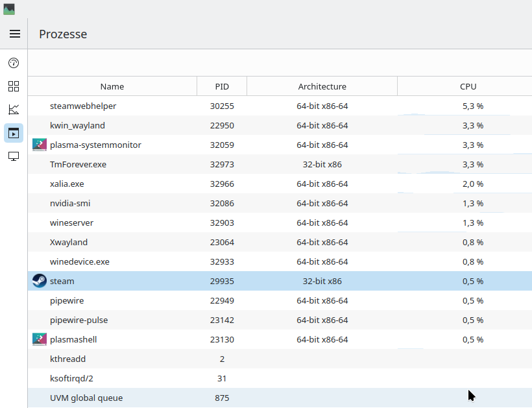This screenshot has width=532, height=408.
Task: Click the plasma-systemmonitor app icon in its row
Action: pos(39,145)
